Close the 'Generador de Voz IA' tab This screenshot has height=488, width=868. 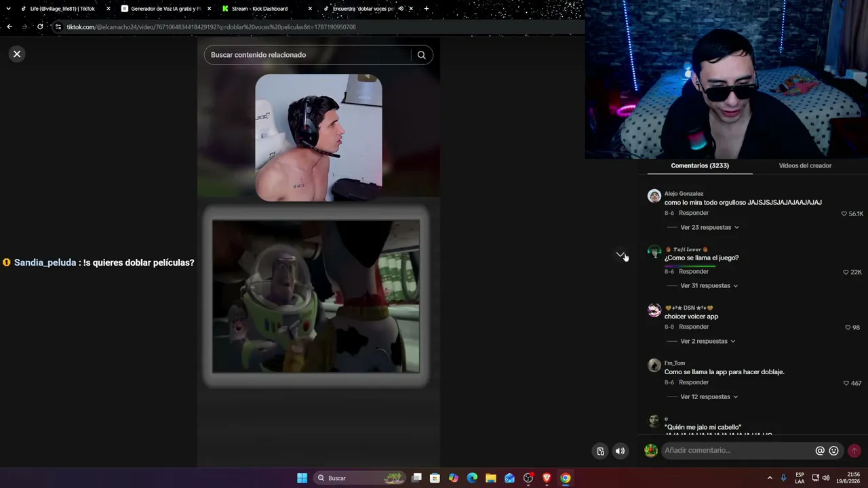[x=209, y=9]
